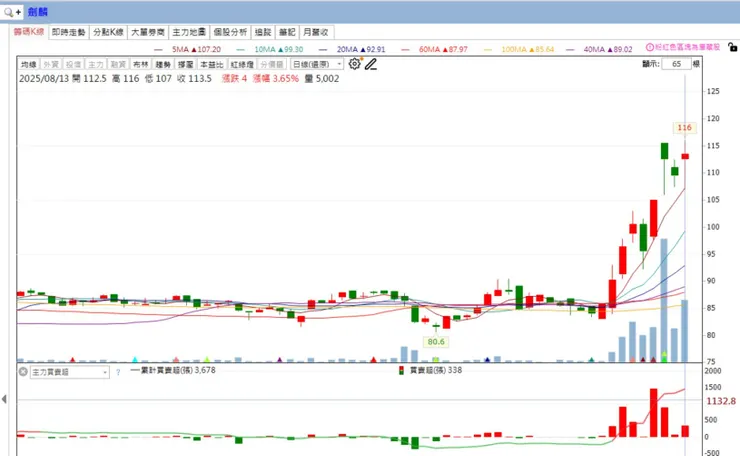The height and width of the screenshot is (456, 740).
Task: Open the 分點K線 tab
Action: [108, 32]
